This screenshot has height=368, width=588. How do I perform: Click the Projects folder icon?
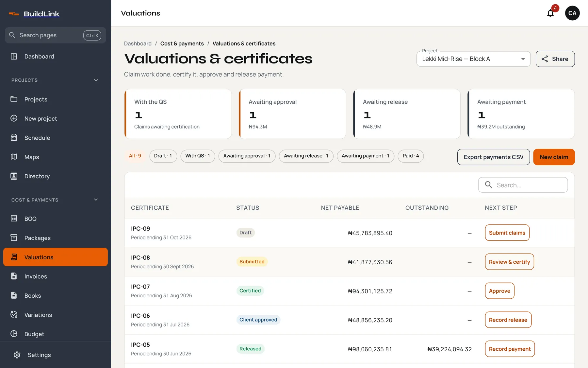(x=14, y=99)
